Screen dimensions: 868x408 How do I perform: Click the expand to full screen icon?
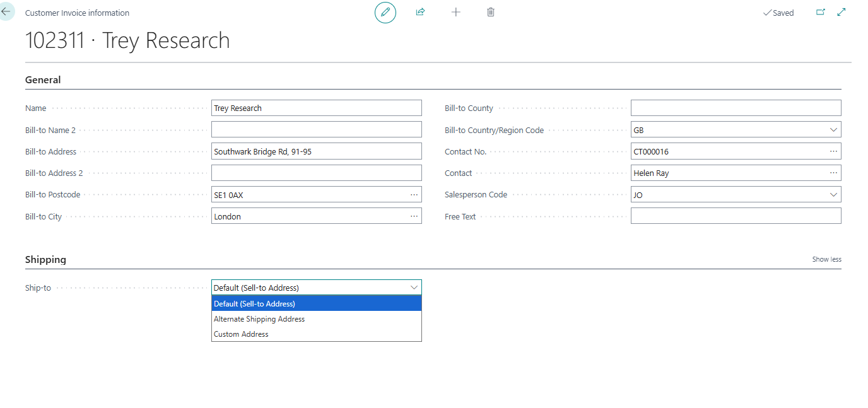click(842, 12)
